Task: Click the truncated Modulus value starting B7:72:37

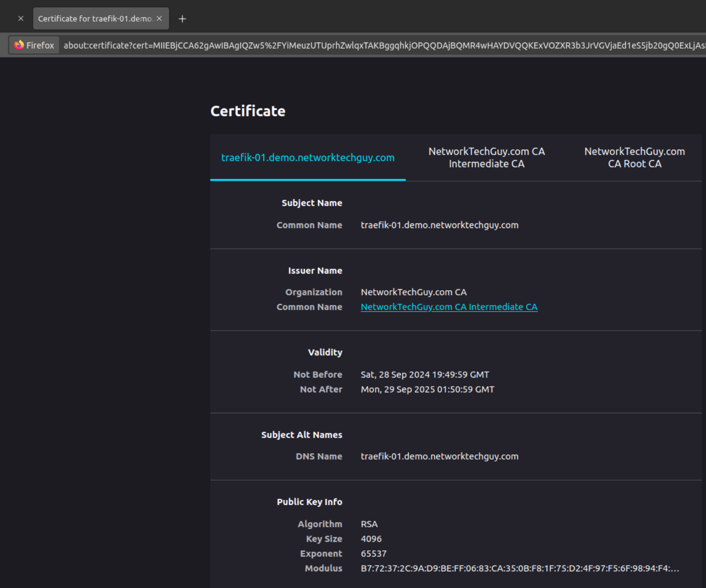Action: 520,568
